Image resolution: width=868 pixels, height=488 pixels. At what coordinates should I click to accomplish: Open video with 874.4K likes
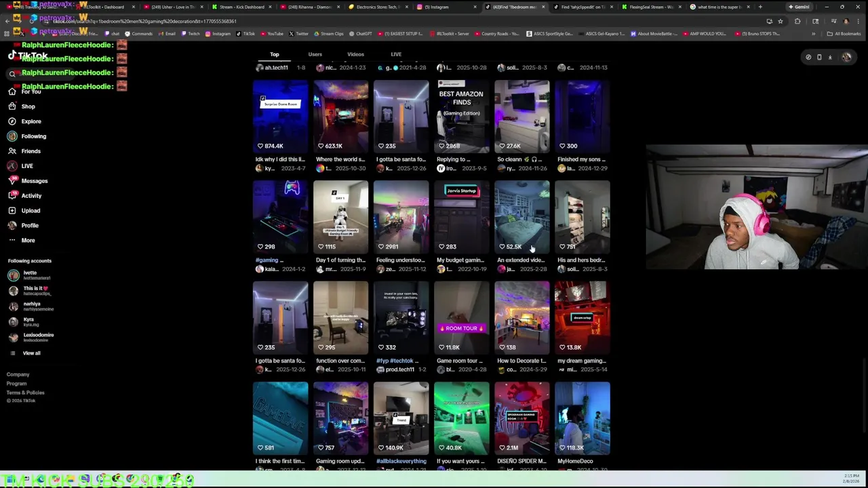pyautogui.click(x=280, y=117)
